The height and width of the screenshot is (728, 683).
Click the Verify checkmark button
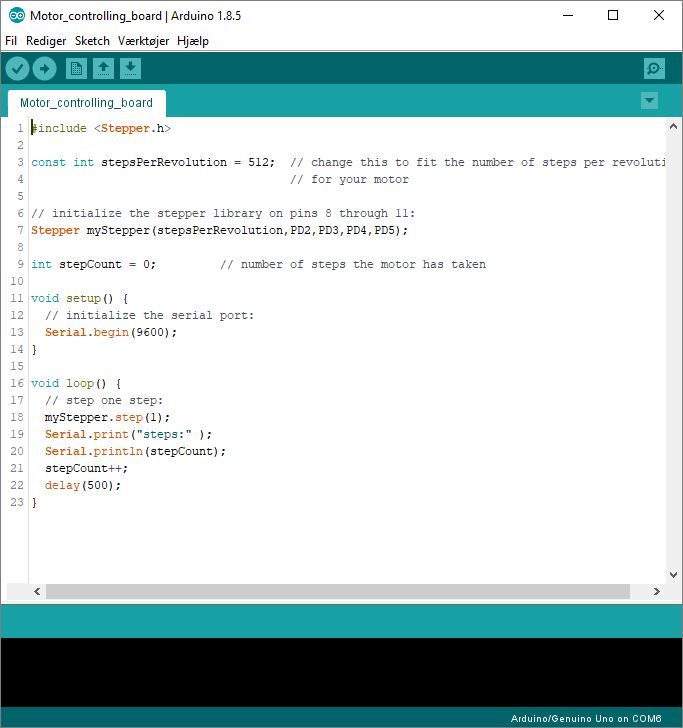tap(17, 69)
